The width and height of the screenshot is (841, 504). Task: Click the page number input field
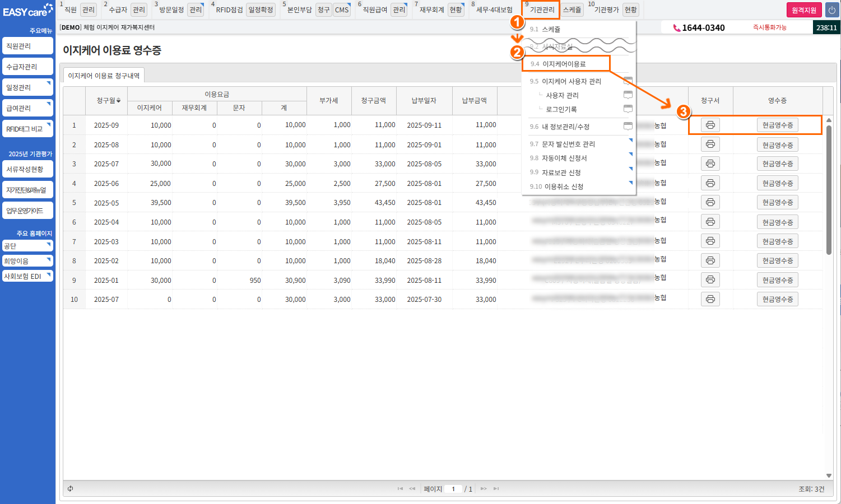coord(453,489)
